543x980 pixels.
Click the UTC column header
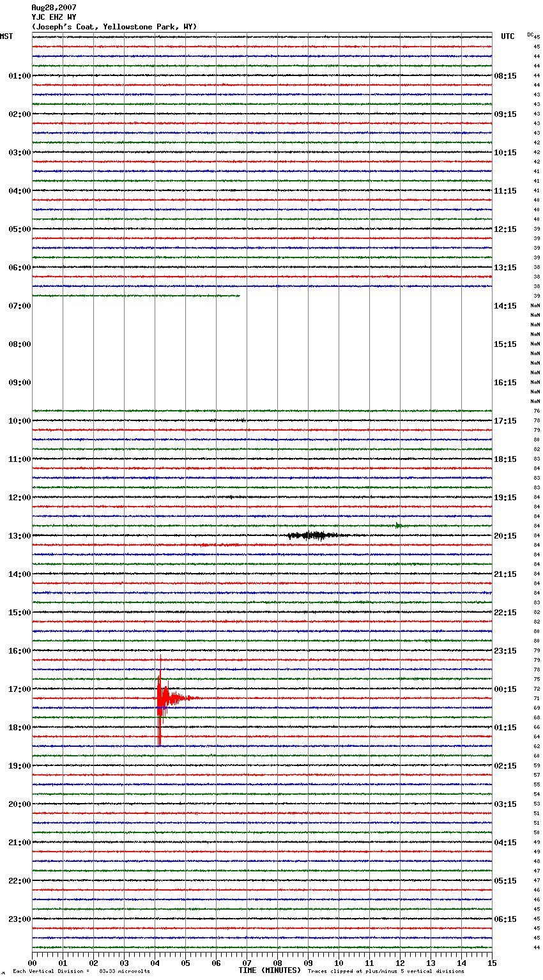508,36
